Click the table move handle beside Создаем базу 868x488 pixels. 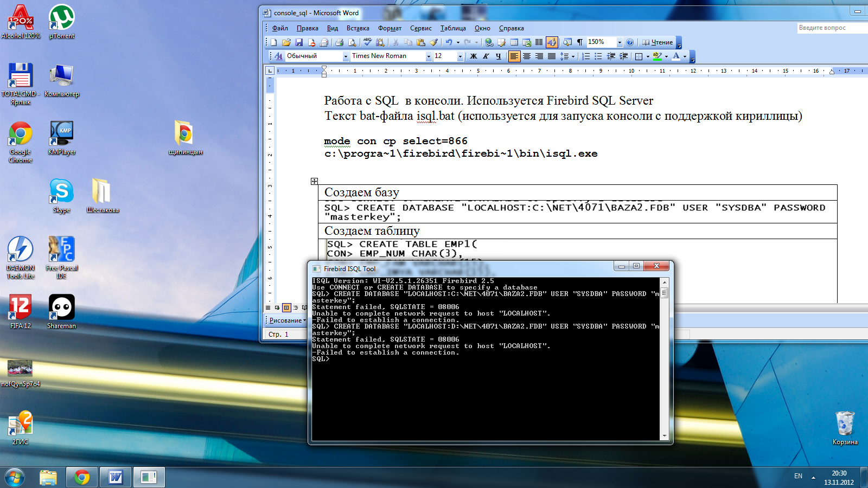(314, 181)
